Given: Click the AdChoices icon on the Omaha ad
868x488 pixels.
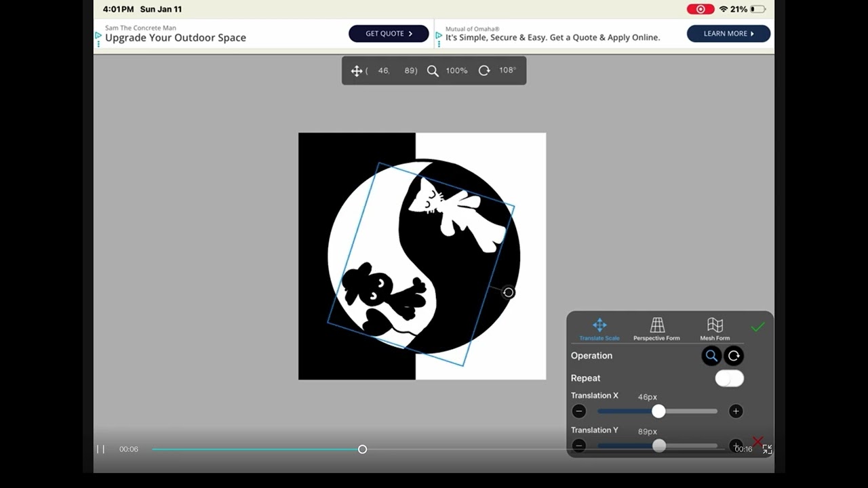Looking at the screenshot, I should click(439, 35).
